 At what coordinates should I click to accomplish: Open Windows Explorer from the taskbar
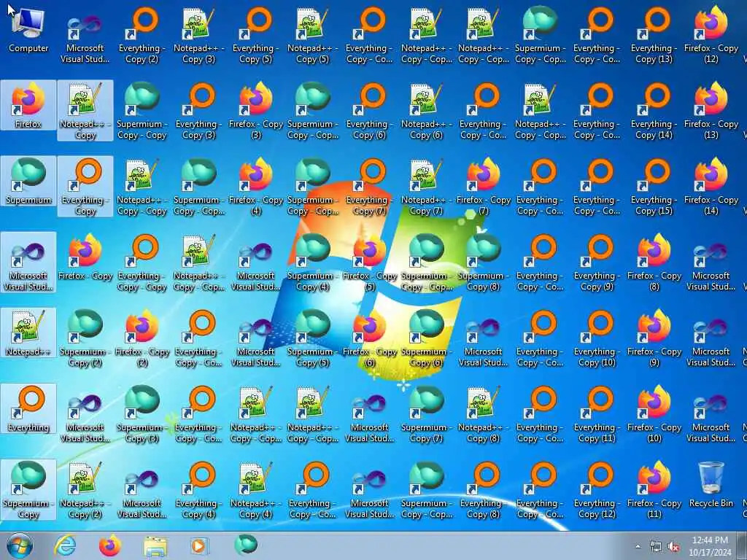(155, 545)
